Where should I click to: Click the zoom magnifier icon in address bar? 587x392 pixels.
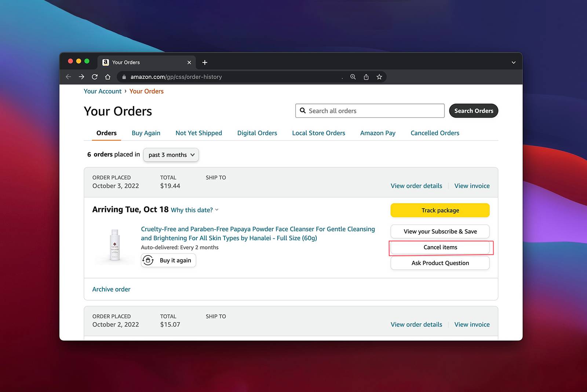[353, 77]
